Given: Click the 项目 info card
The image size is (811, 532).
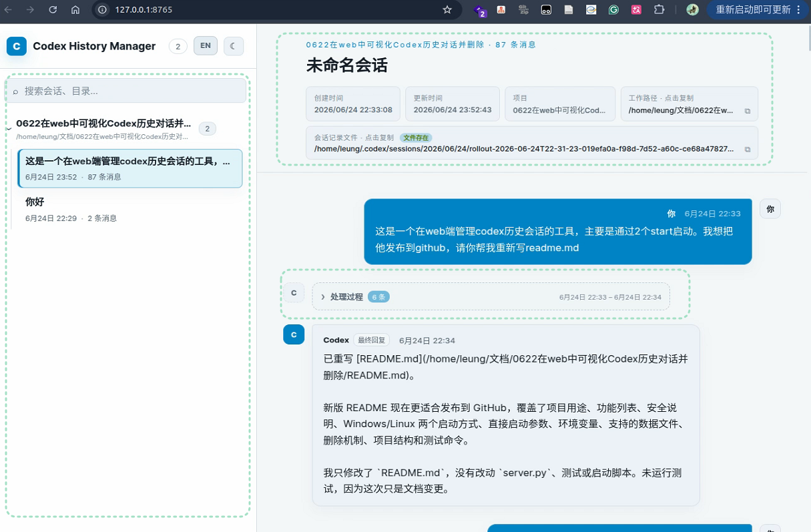Looking at the screenshot, I should (x=560, y=104).
